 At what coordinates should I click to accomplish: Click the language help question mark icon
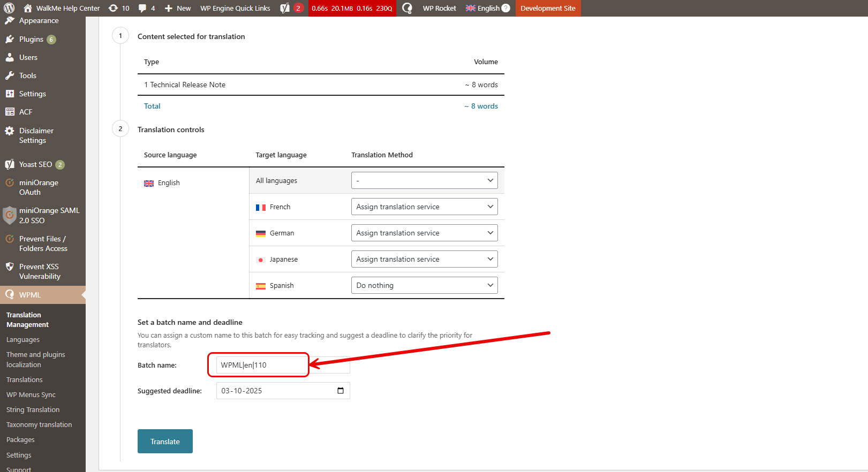[505, 8]
